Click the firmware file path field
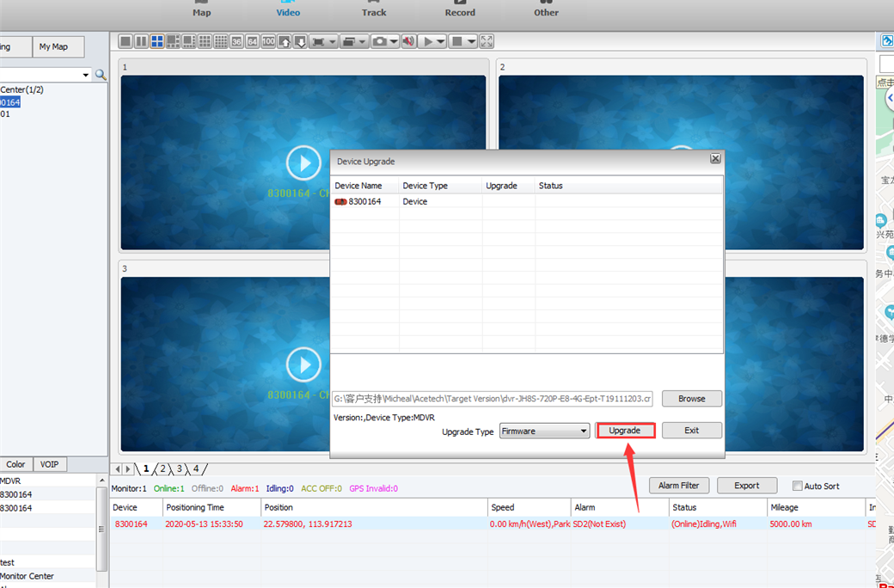The image size is (894, 588). pyautogui.click(x=493, y=399)
